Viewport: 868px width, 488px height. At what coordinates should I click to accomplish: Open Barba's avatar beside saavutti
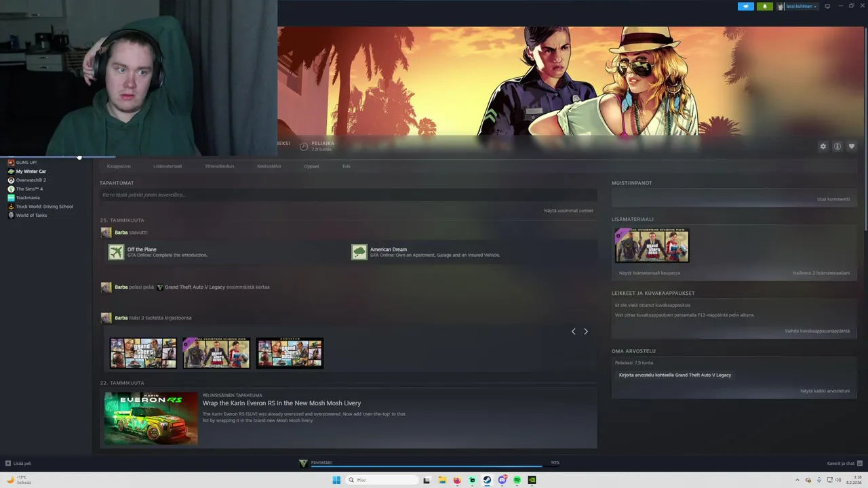(x=106, y=232)
